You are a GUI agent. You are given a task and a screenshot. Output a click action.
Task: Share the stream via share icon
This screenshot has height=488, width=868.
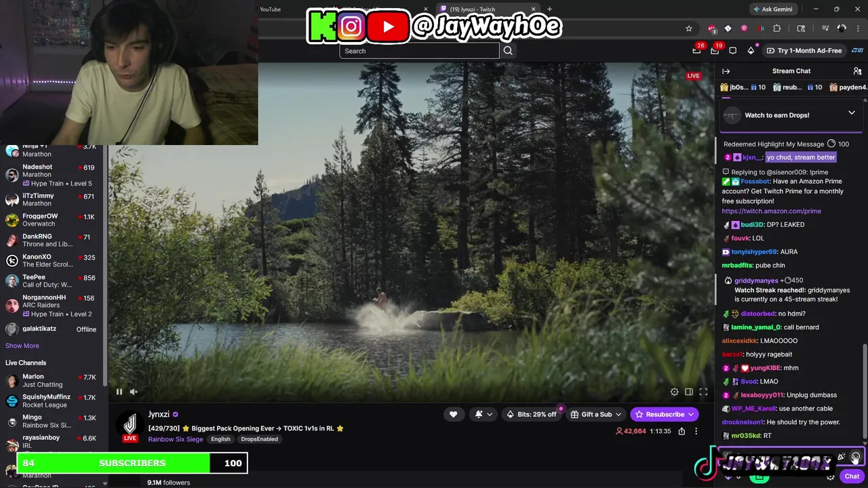[682, 431]
